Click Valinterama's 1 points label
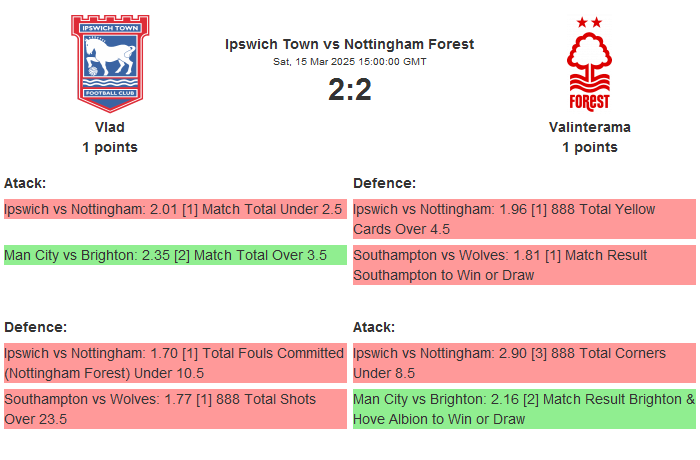 point(589,147)
